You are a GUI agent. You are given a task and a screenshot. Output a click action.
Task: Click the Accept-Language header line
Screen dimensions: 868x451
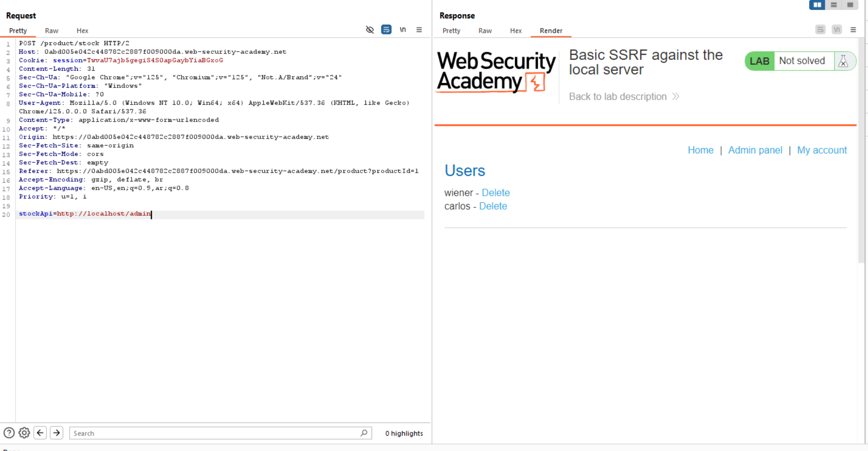[x=104, y=188]
